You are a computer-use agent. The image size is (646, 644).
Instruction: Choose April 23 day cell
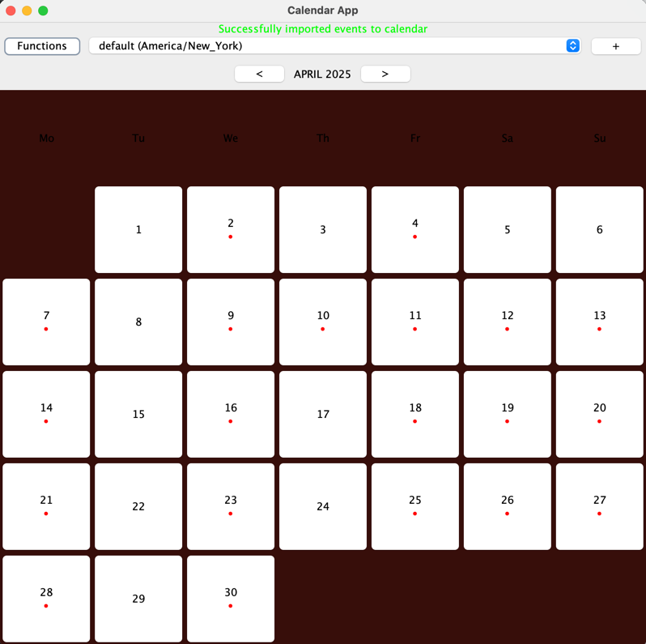click(231, 507)
